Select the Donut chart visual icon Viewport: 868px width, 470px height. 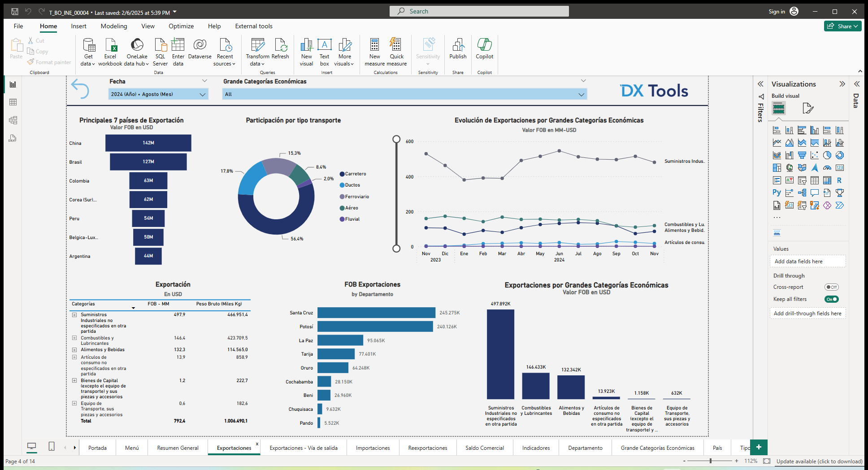pyautogui.click(x=839, y=156)
